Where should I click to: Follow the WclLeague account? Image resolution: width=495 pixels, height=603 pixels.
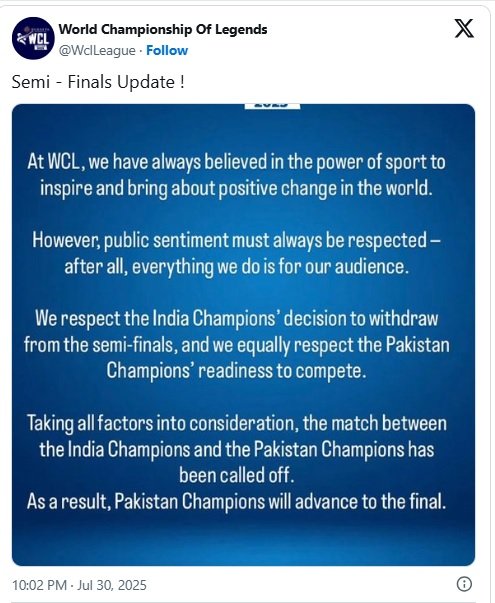pos(167,50)
